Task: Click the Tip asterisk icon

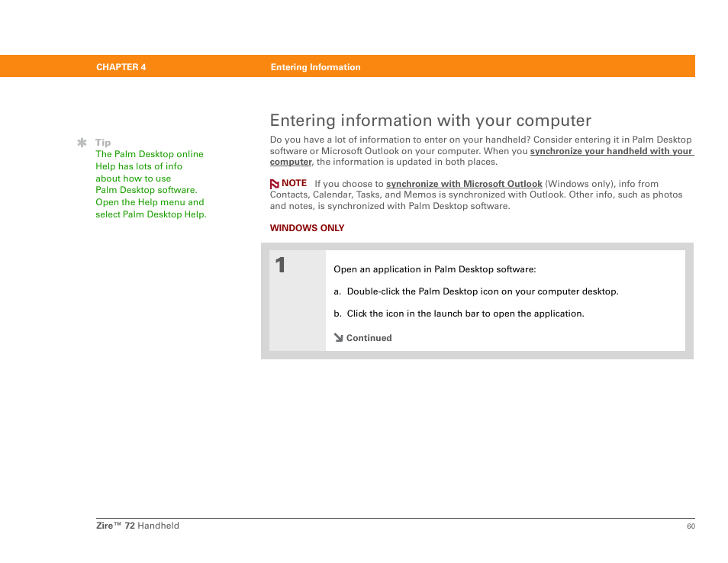Action: coord(82,143)
